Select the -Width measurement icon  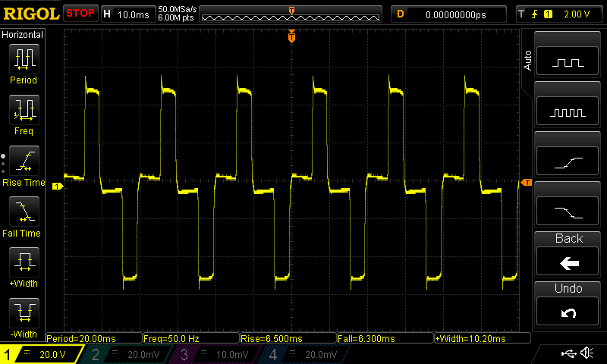coord(24,313)
